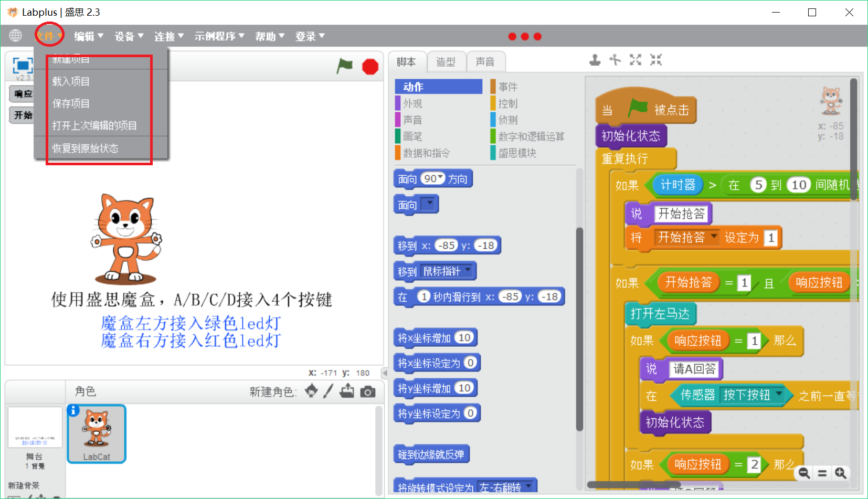Open the 示例程序 menu

click(219, 36)
